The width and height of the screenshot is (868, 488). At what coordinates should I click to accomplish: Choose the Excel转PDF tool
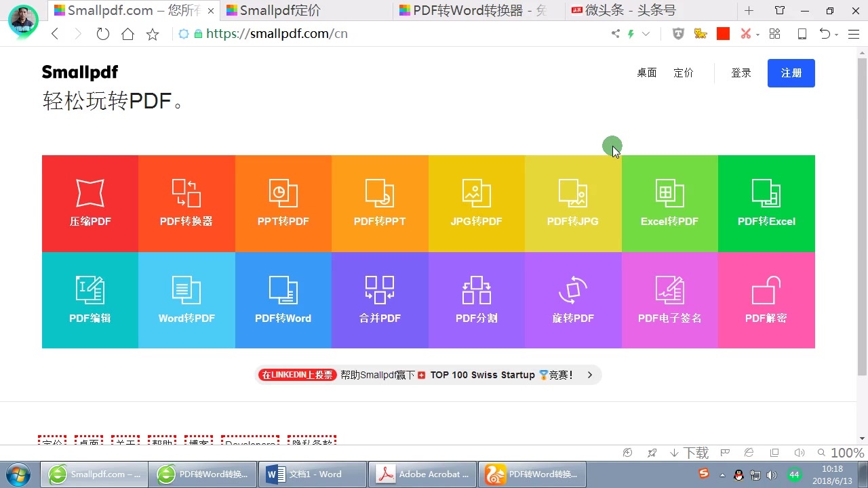(x=670, y=203)
